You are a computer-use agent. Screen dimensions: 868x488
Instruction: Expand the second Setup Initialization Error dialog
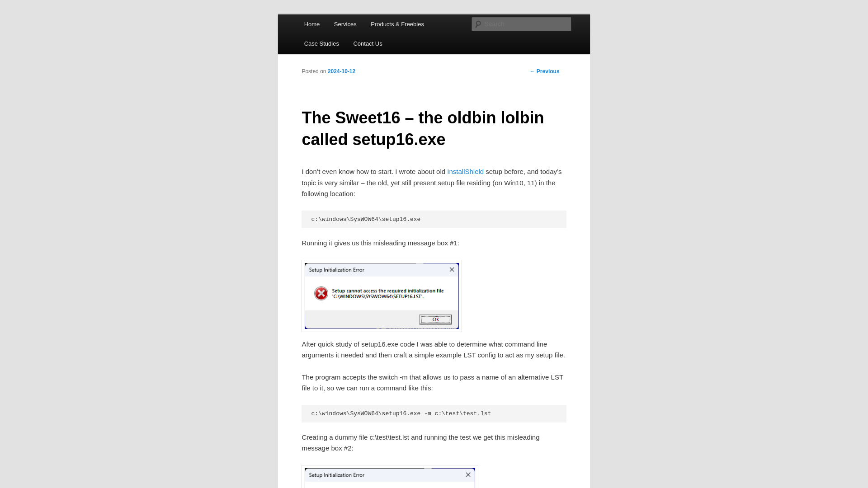(x=389, y=475)
